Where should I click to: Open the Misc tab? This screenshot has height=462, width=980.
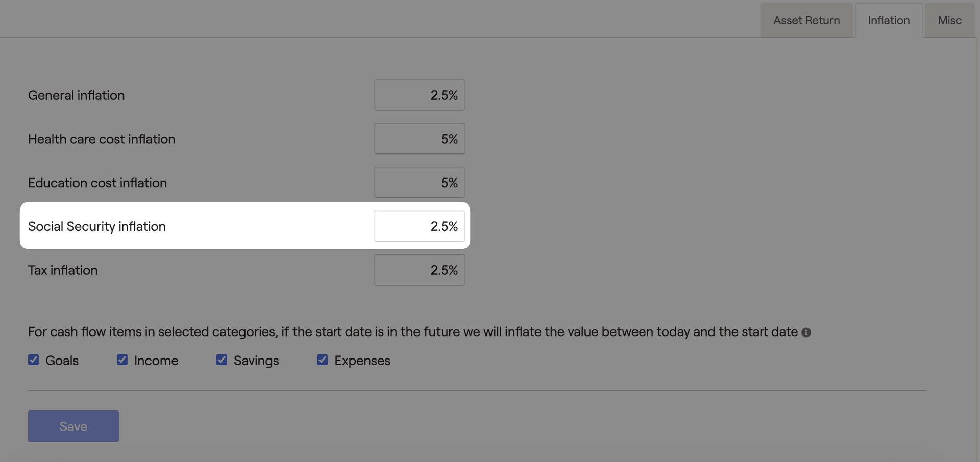[949, 20]
